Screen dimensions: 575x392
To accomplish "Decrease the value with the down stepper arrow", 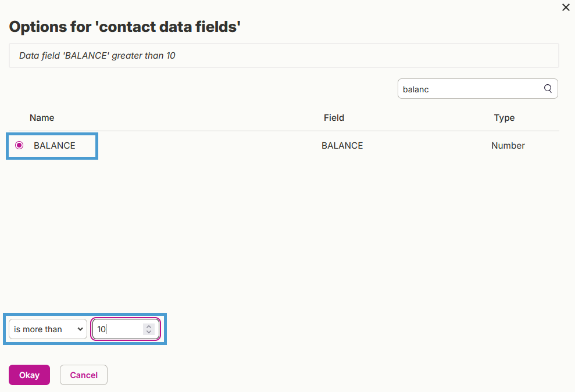I will (x=149, y=332).
